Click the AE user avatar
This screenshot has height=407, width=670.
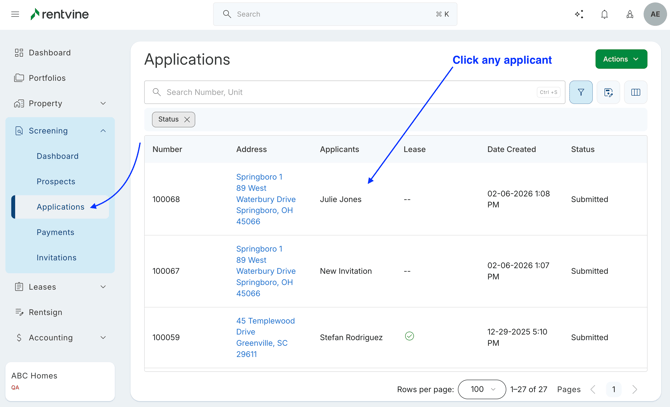[x=655, y=14]
